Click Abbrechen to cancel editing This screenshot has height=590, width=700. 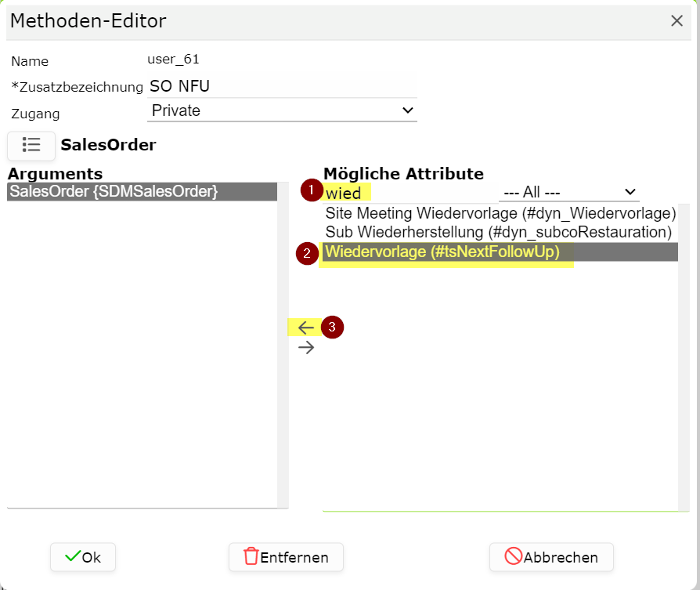click(x=551, y=557)
